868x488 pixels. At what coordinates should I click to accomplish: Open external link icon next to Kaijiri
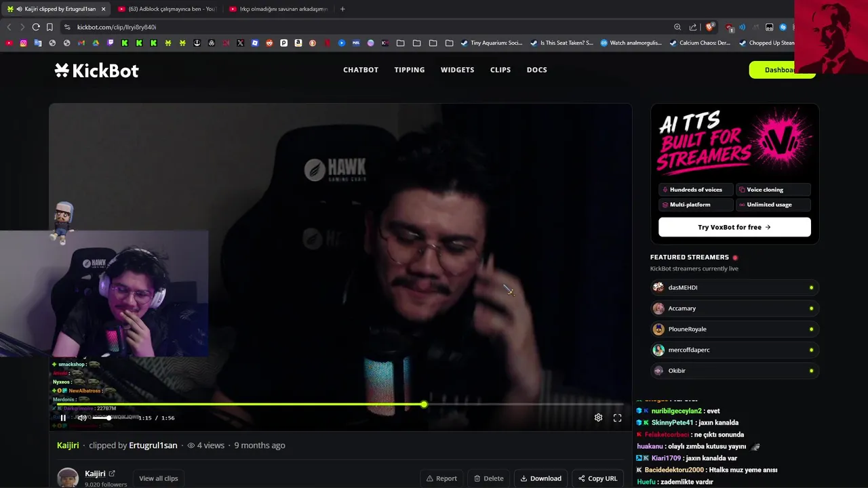pyautogui.click(x=112, y=474)
